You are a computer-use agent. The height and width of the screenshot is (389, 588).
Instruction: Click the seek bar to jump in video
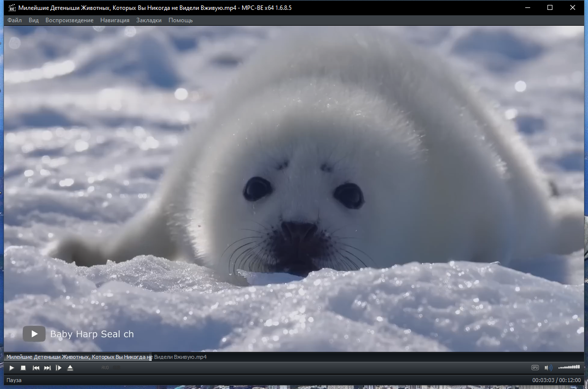[x=296, y=357]
